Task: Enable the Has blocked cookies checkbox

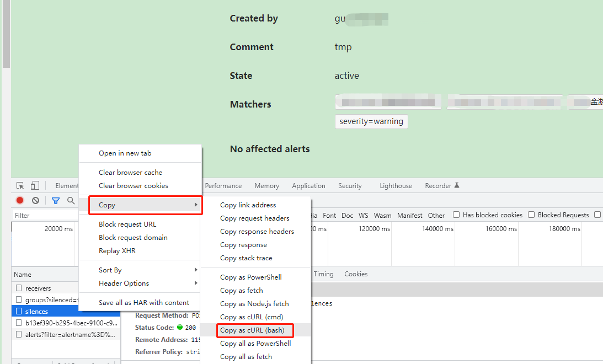Action: pos(456,215)
